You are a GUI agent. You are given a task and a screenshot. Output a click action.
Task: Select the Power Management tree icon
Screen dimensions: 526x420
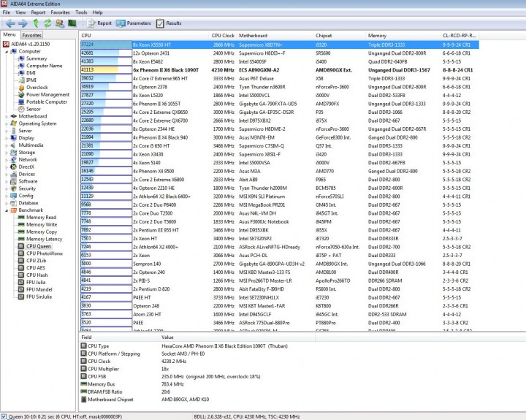coord(21,95)
